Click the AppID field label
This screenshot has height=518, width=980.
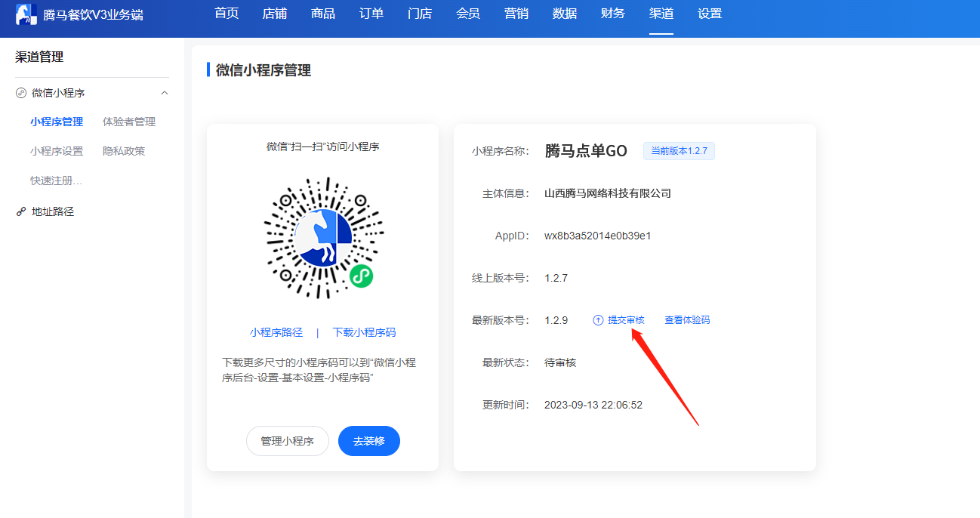(x=513, y=236)
